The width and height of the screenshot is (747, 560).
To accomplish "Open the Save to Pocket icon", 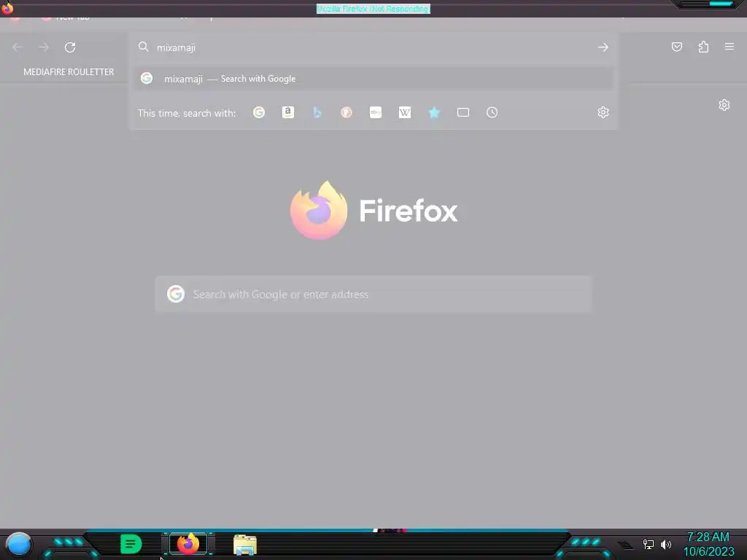I will coord(677,47).
